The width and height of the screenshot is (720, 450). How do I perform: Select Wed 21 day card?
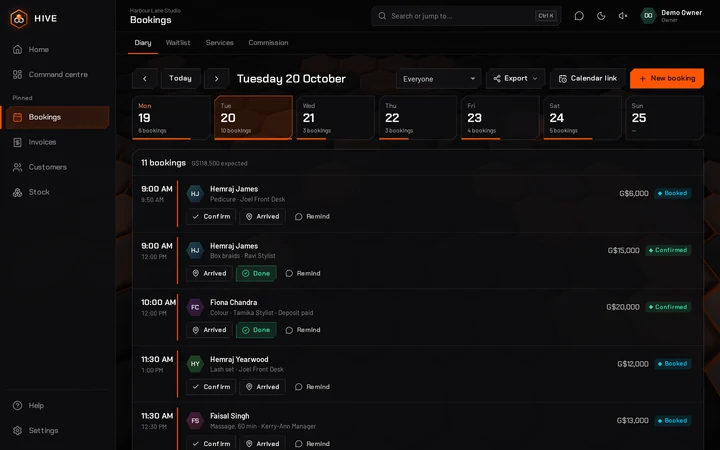(x=335, y=118)
